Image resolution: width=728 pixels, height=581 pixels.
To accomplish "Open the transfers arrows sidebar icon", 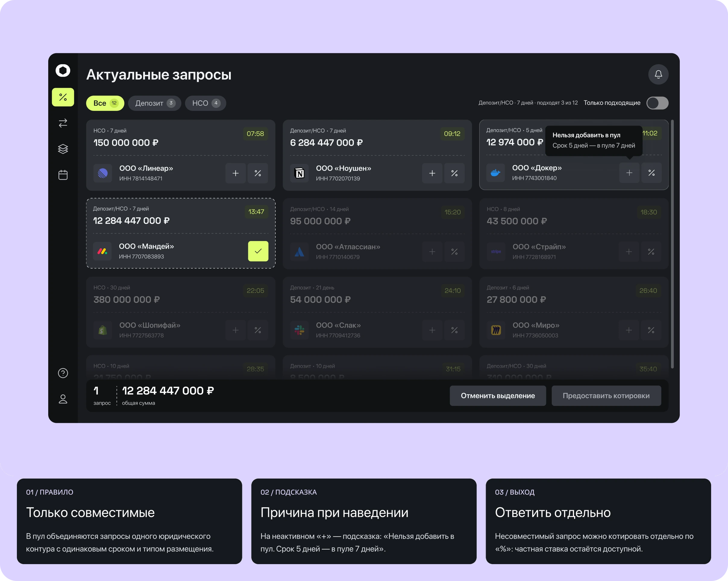I will click(63, 123).
